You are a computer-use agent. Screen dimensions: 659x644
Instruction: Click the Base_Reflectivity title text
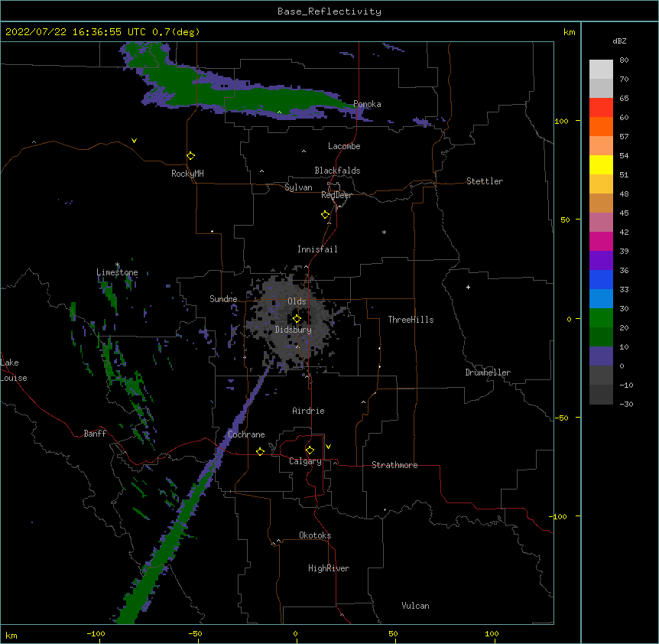pyautogui.click(x=329, y=11)
